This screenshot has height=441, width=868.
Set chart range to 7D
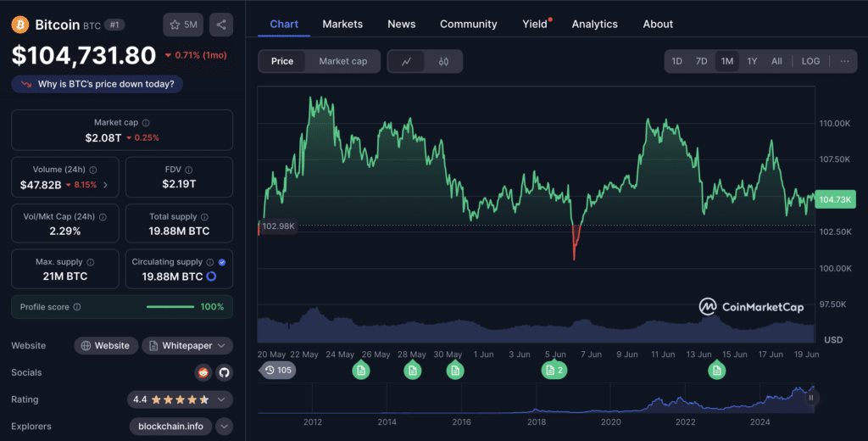coord(701,62)
